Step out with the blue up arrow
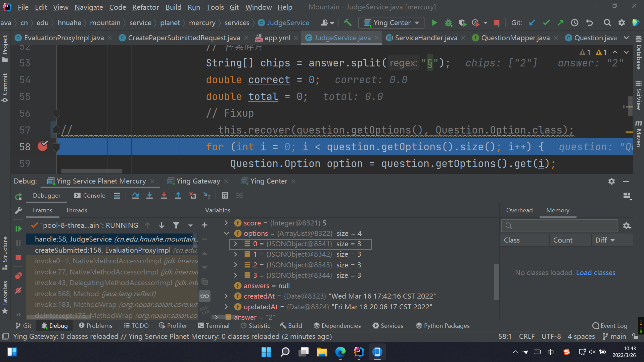 point(178,196)
